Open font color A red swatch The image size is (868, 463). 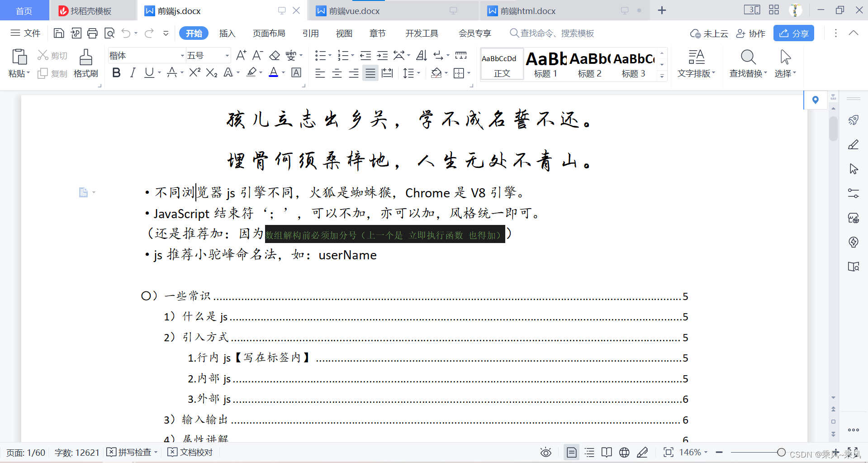(x=274, y=72)
